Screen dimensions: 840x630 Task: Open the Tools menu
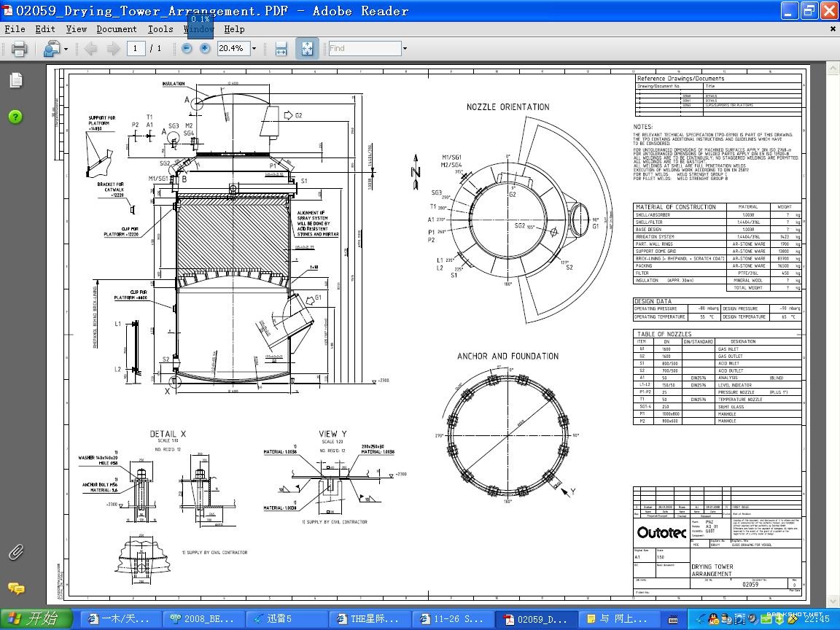(160, 29)
